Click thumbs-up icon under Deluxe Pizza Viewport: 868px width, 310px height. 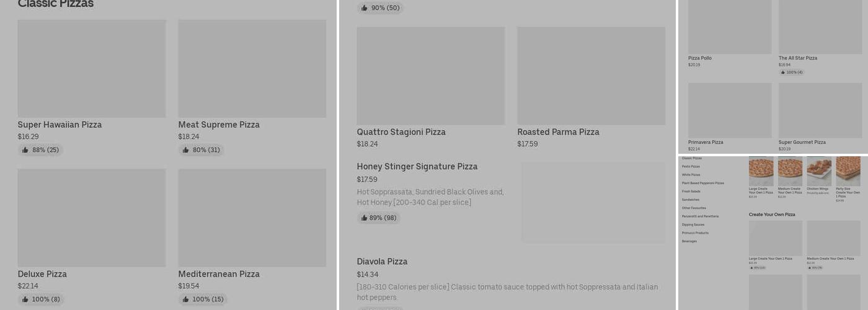pyautogui.click(x=25, y=299)
